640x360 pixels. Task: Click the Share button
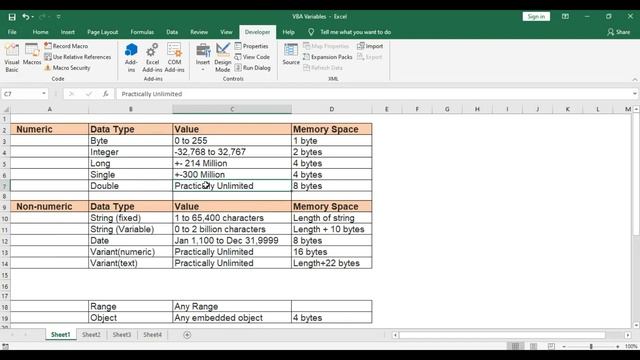[x=619, y=32]
